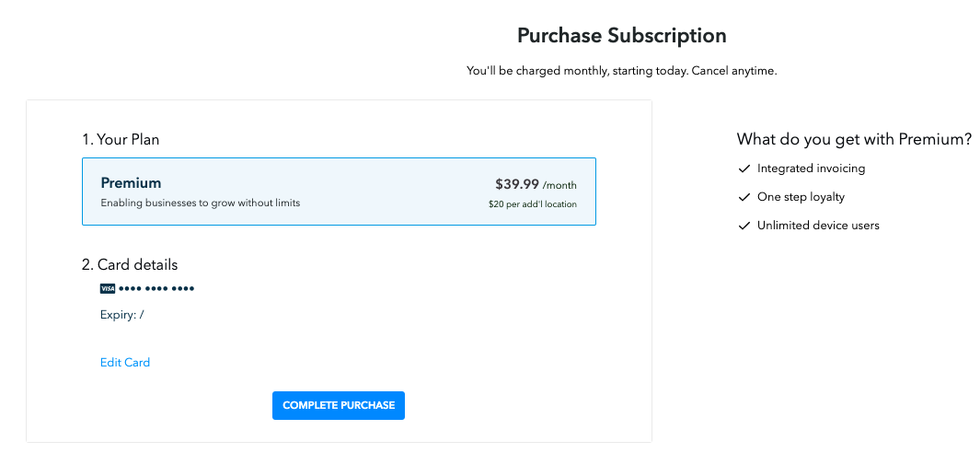Select the Premium plan card

point(339,192)
